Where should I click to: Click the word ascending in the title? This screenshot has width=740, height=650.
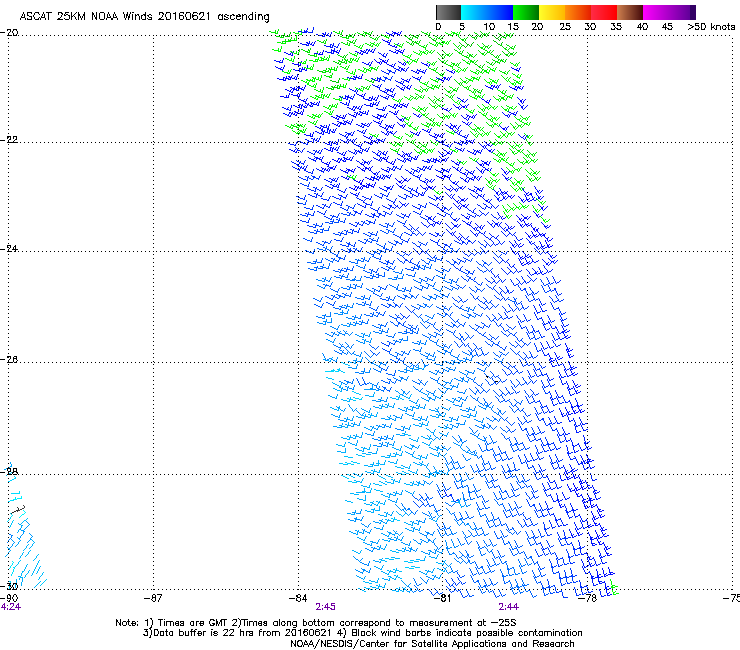pyautogui.click(x=243, y=17)
